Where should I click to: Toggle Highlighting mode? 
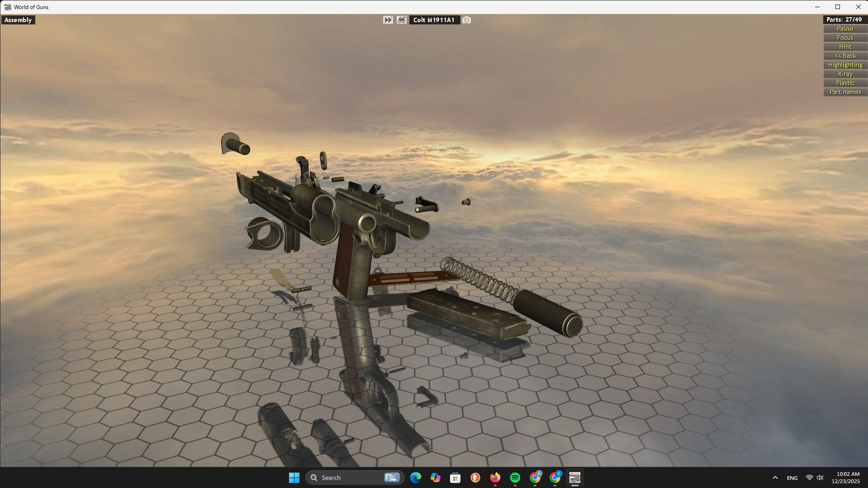pyautogui.click(x=845, y=65)
